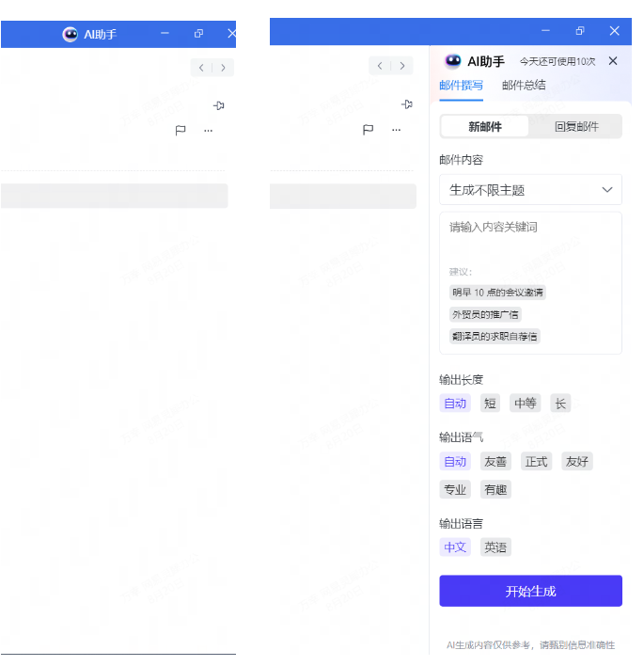This screenshot has width=644, height=666.
Task: Select 新邮件 mode
Action: 485,127
